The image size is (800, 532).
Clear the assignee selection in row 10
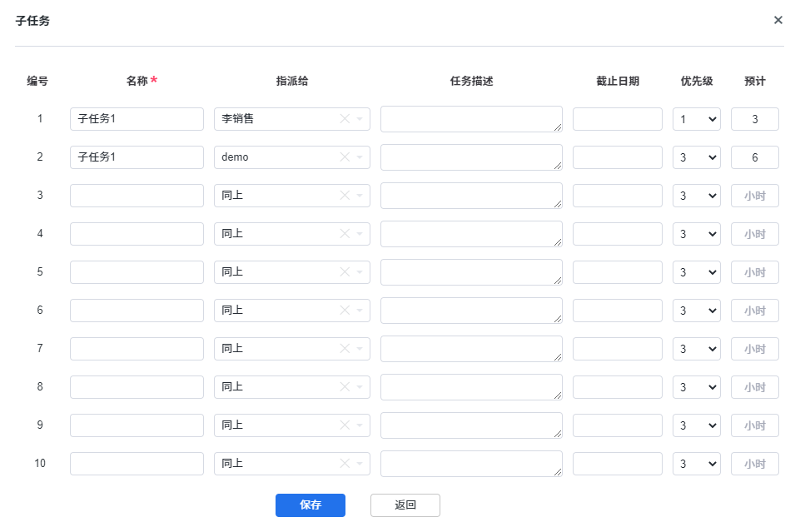(345, 464)
